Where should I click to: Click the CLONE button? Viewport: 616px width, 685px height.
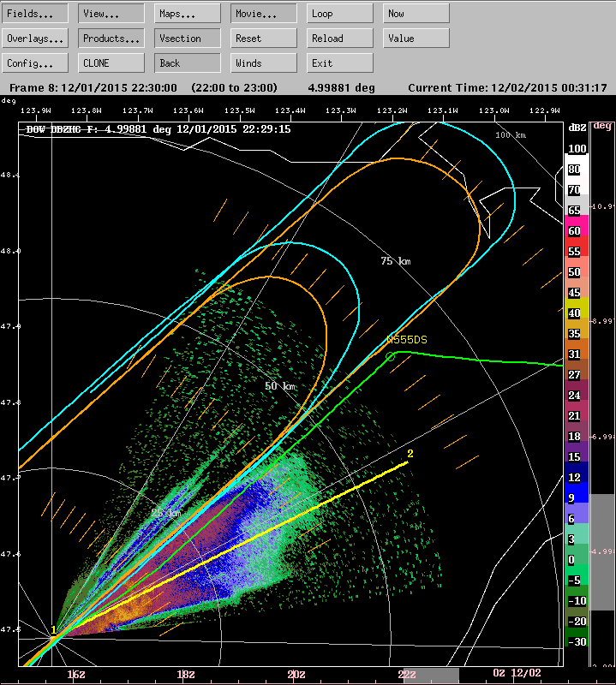tap(111, 63)
